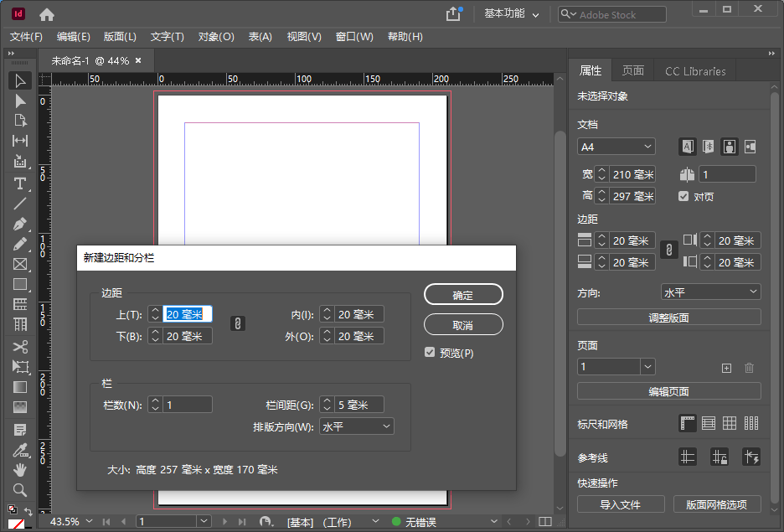Toggle show guides icon
This screenshot has width=784, height=532.
(x=688, y=457)
